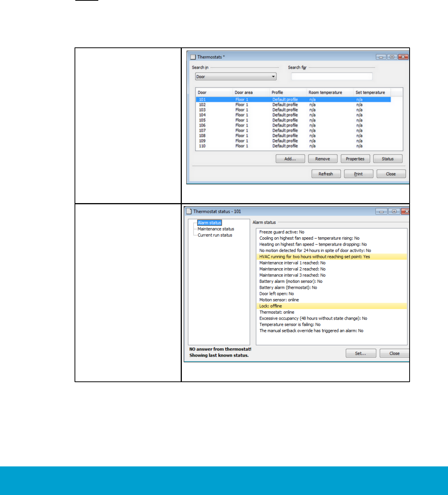Select Alarm status tree item
The height and width of the screenshot is (495, 448).
point(210,223)
